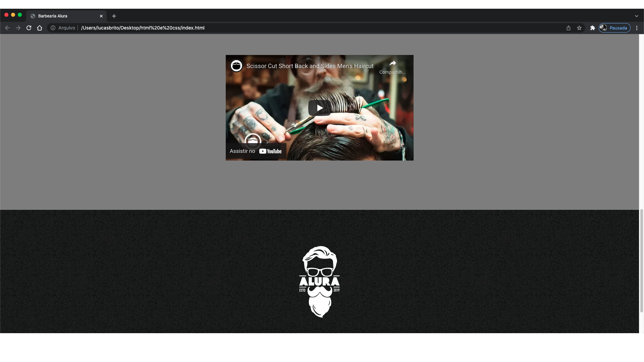Click the channel avatar on the video overlay
This screenshot has height=362, width=644.
tap(236, 66)
